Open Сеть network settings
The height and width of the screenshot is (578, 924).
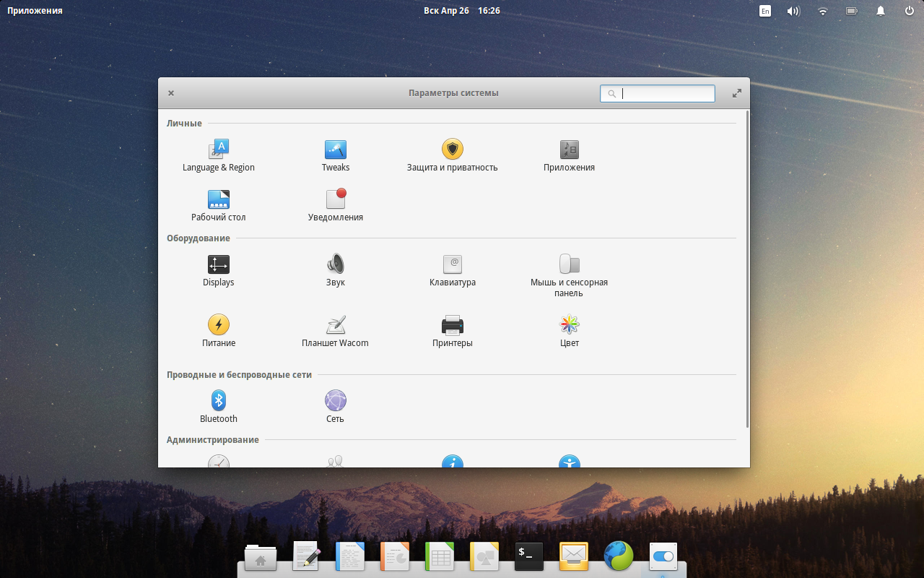[336, 401]
